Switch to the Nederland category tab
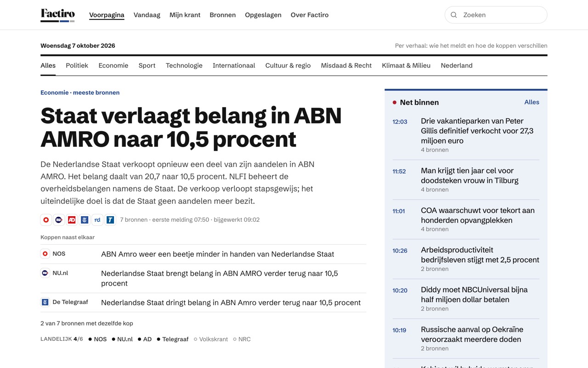Viewport: 588px width, 368px height. pos(457,65)
